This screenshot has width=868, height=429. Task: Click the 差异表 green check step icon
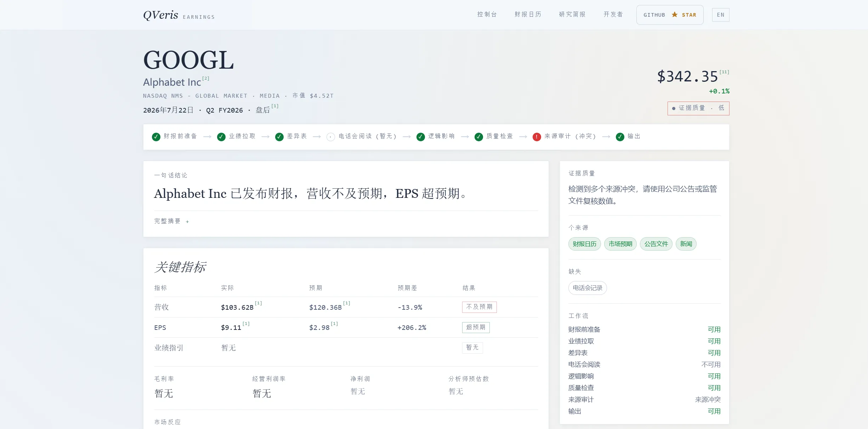(279, 137)
